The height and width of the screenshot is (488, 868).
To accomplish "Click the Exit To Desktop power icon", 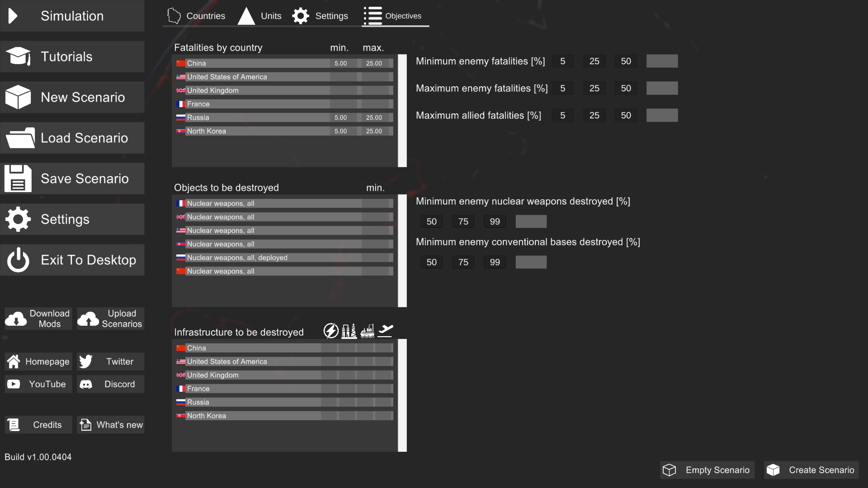I will coord(18,260).
